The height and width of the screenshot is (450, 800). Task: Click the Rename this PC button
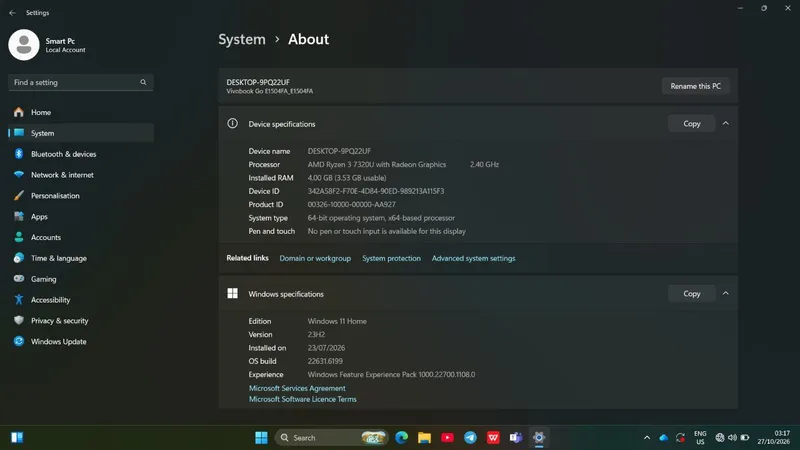click(x=695, y=86)
